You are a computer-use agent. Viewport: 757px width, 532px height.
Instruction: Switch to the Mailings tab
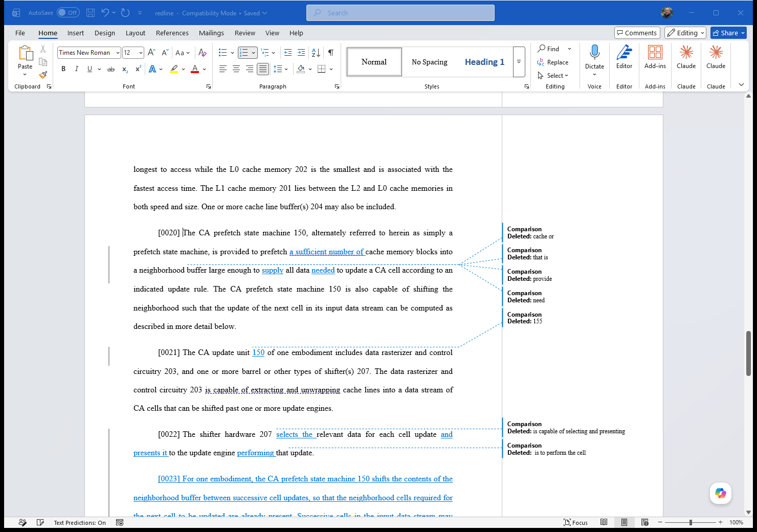coord(211,33)
